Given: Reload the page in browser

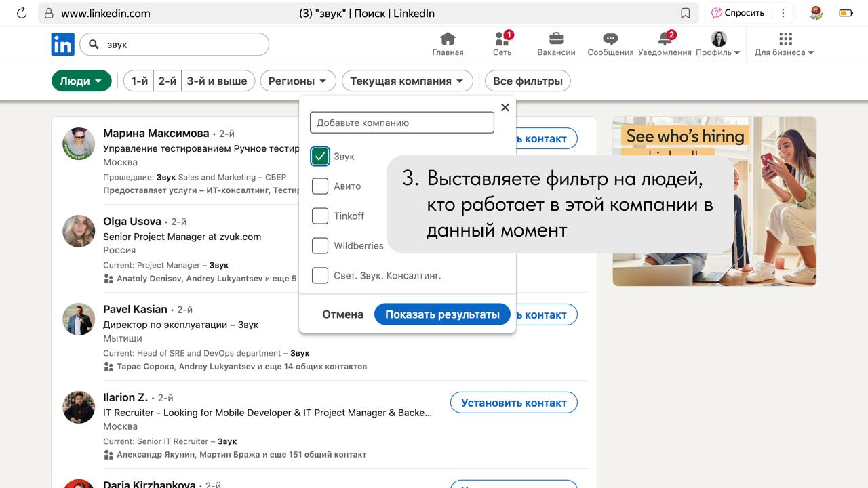Looking at the screenshot, I should [21, 13].
